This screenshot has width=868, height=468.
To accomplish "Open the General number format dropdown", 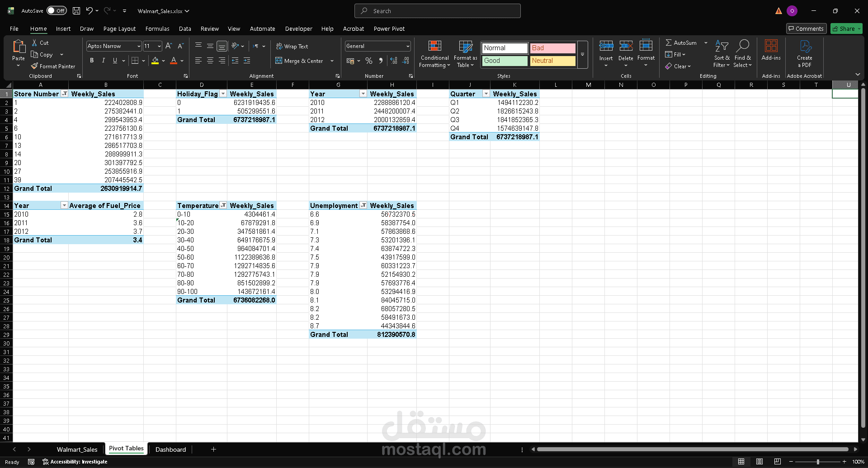I will (408, 46).
